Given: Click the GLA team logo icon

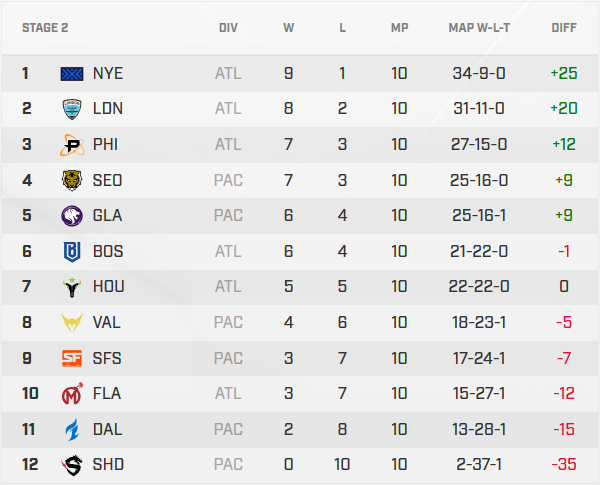Looking at the screenshot, I should 73,215.
